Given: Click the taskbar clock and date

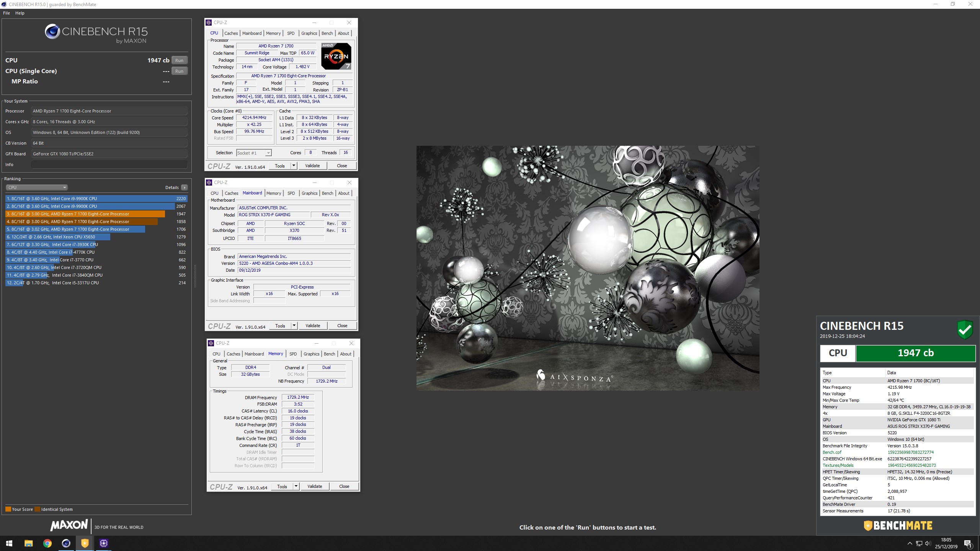Looking at the screenshot, I should point(946,543).
